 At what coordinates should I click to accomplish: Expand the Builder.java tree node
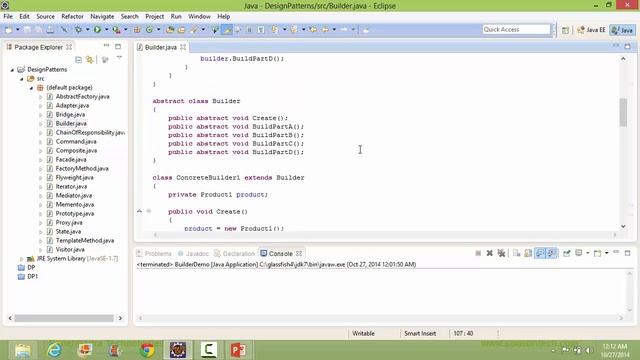coord(40,124)
